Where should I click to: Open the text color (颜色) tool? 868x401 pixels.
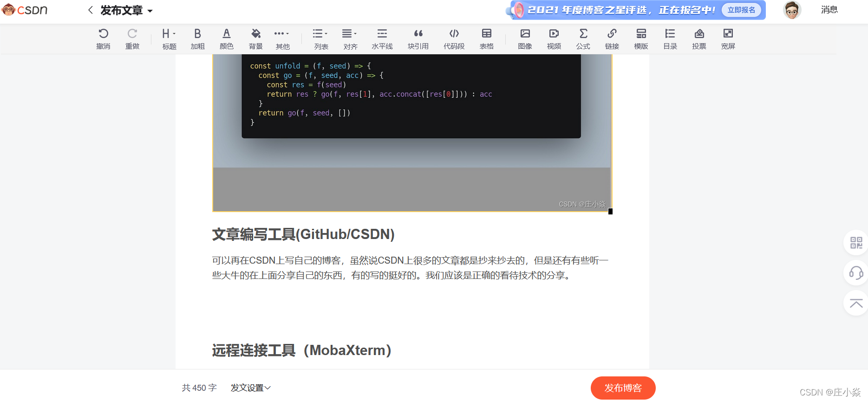pos(227,39)
